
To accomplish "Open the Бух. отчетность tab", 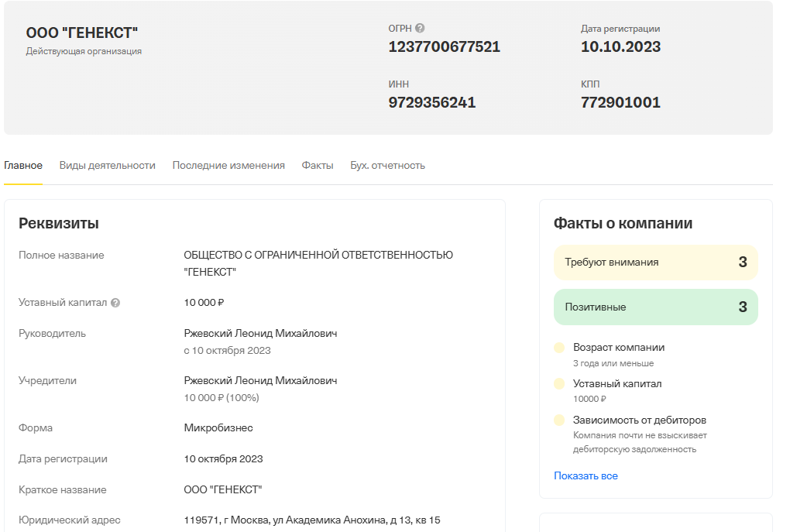I will 387,165.
